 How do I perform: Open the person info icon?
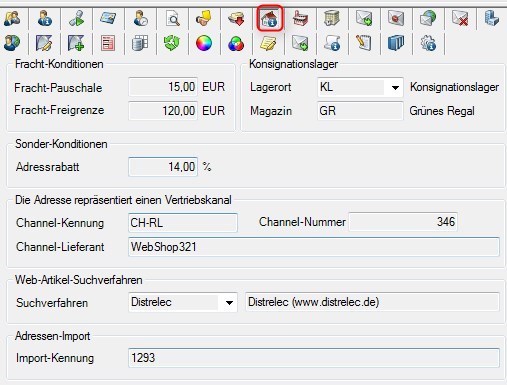(44, 18)
